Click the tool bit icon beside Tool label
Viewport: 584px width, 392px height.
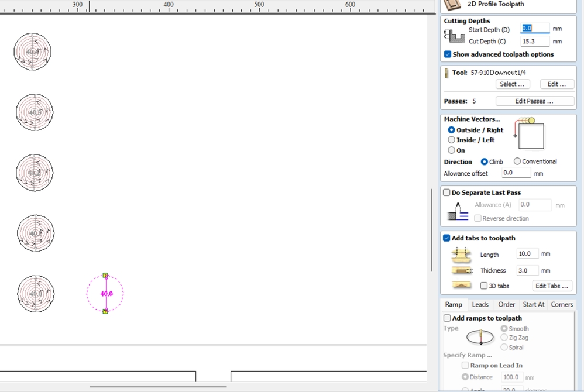[x=446, y=73]
